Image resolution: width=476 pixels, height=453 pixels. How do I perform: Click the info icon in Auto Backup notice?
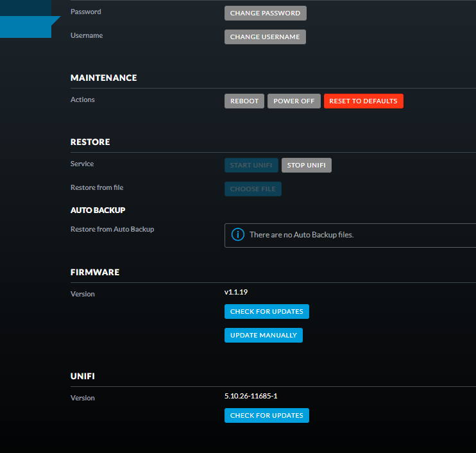[238, 235]
